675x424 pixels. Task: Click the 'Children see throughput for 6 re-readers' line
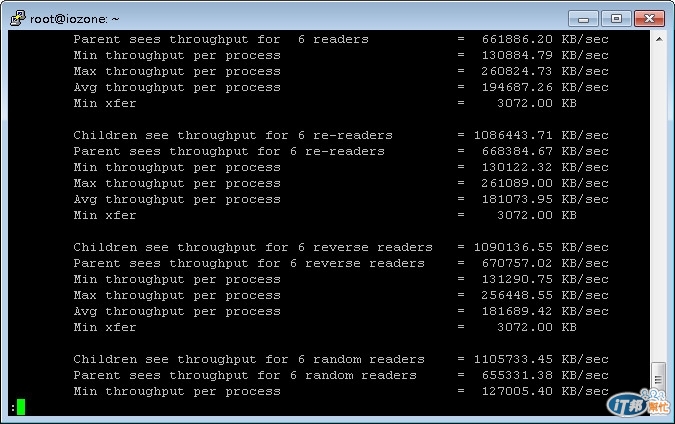233,135
